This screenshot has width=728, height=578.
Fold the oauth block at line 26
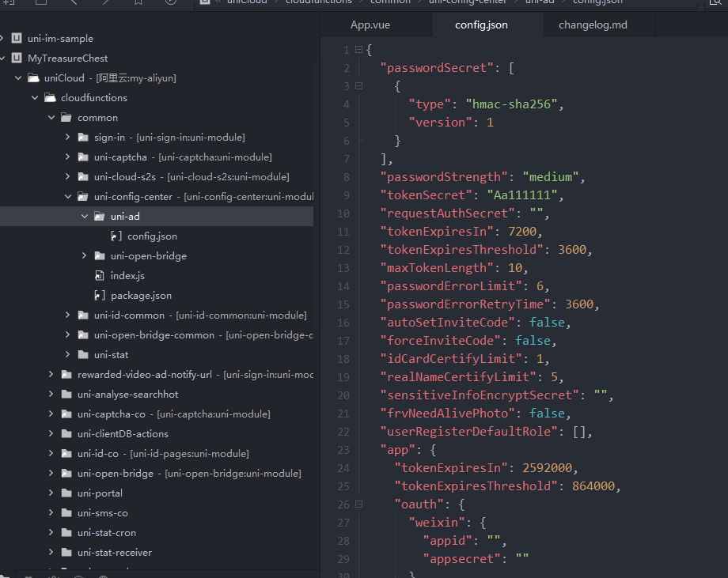pyautogui.click(x=358, y=504)
